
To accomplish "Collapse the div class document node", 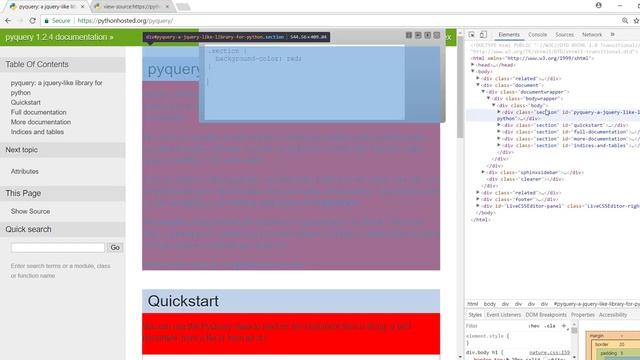I will point(478,85).
